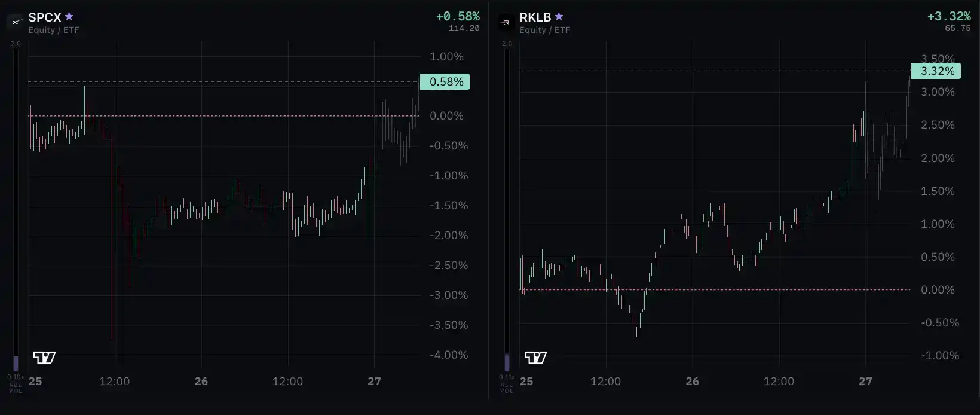The height and width of the screenshot is (415, 980).
Task: Click the +0.58% change value for SPCX
Action: [458, 16]
